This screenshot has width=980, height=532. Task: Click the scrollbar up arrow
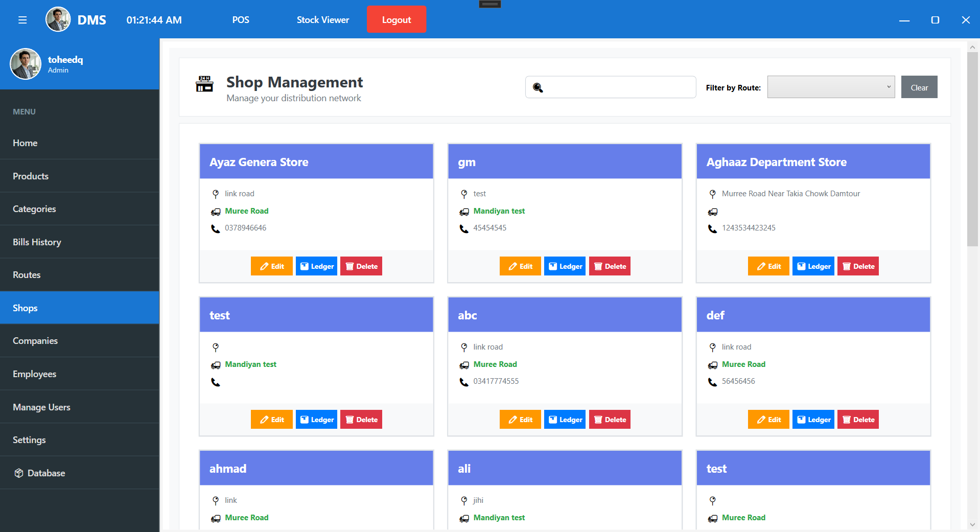coord(972,47)
